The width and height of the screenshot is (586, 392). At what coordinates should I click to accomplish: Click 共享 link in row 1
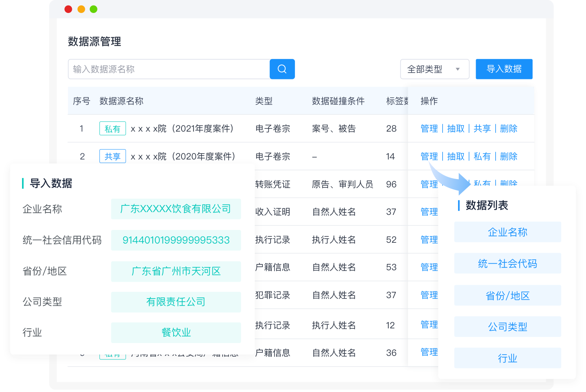click(x=482, y=128)
